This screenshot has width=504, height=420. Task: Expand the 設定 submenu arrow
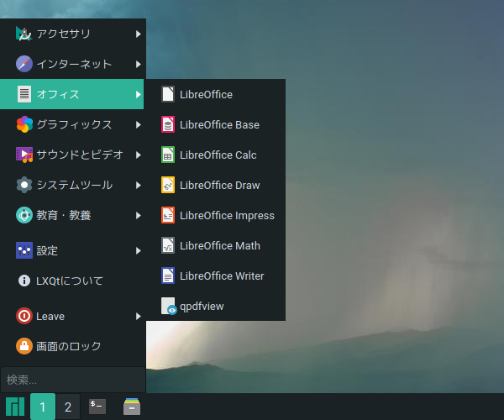coord(139,250)
